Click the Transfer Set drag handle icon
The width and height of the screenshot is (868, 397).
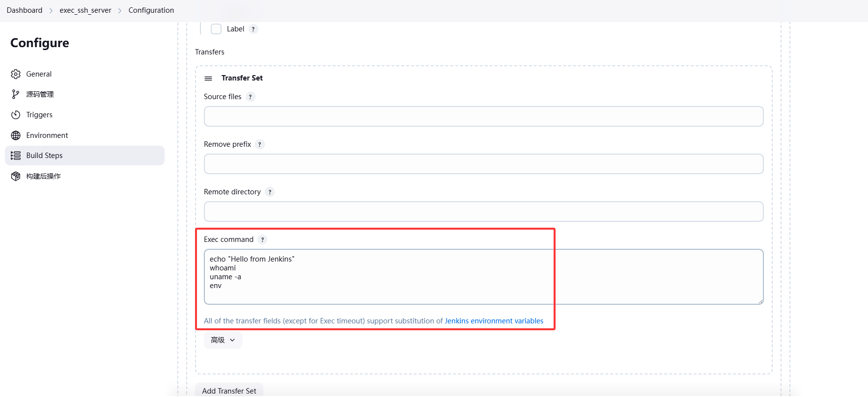[x=208, y=79]
